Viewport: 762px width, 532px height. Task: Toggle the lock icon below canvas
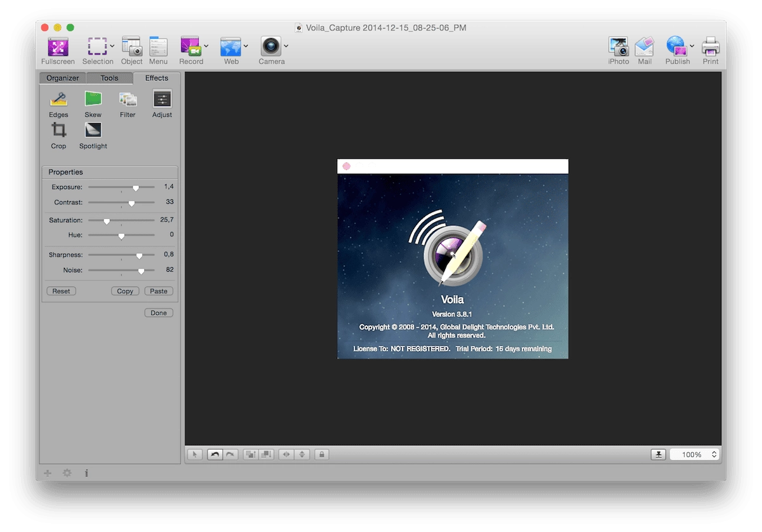pyautogui.click(x=322, y=454)
